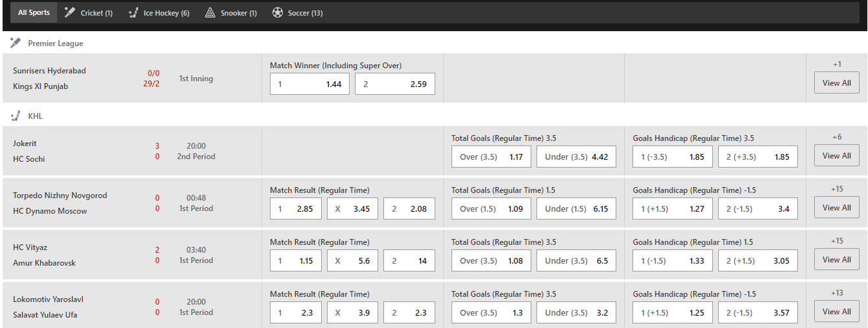Bet on Sunrisers Hyderabad to win at 1.44
The image size is (868, 328).
(x=309, y=84)
